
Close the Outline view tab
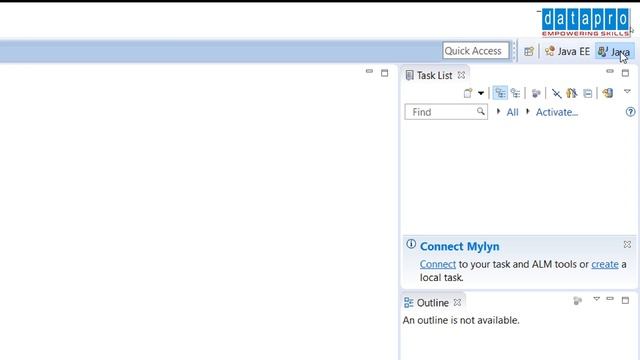click(x=458, y=302)
